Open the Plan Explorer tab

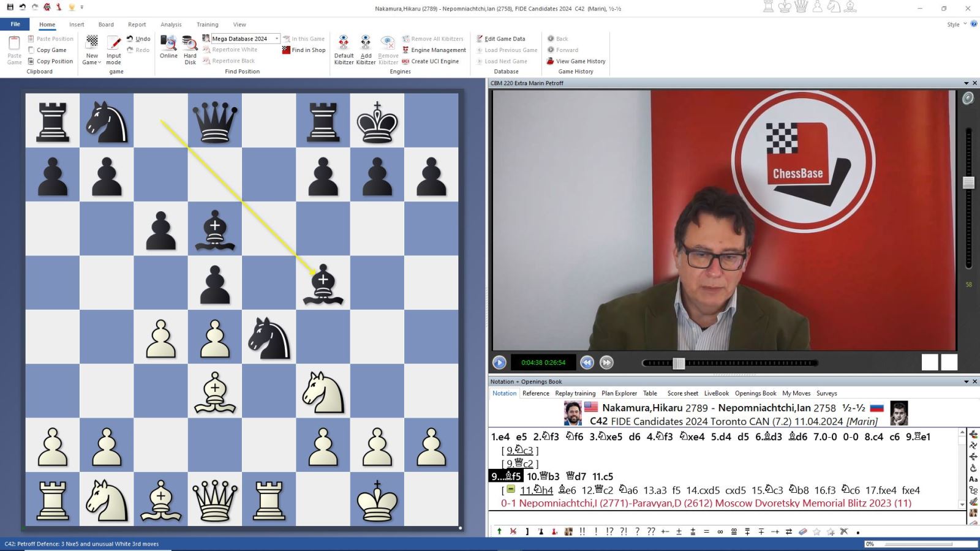(x=619, y=393)
